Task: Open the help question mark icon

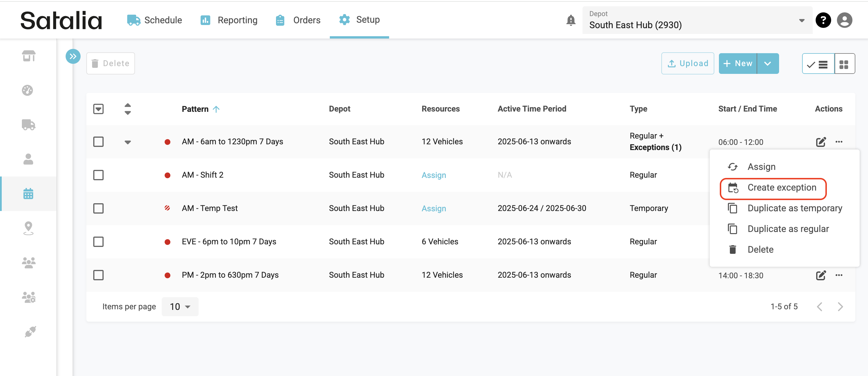Action: click(823, 20)
